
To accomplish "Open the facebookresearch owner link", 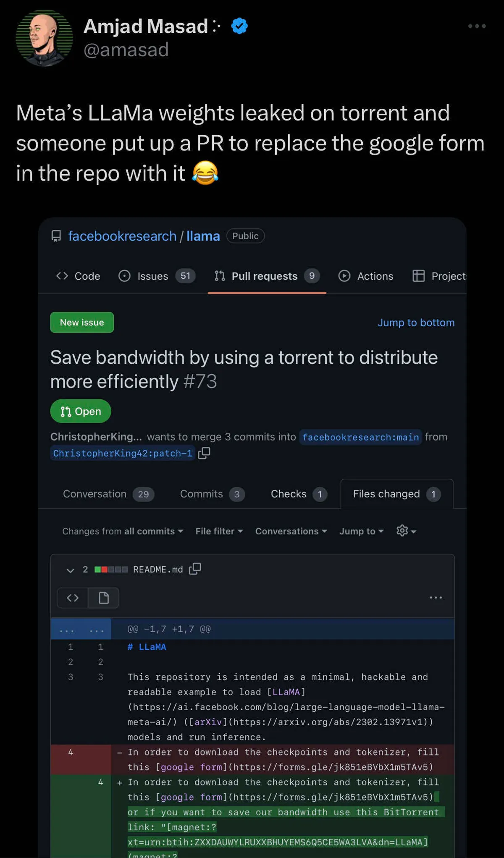I will pos(122,236).
